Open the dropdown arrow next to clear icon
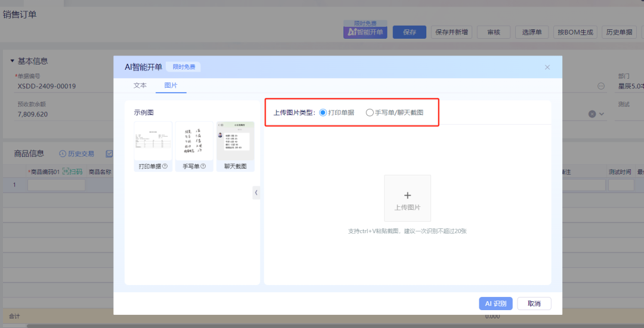The width and height of the screenshot is (644, 328). tap(602, 114)
